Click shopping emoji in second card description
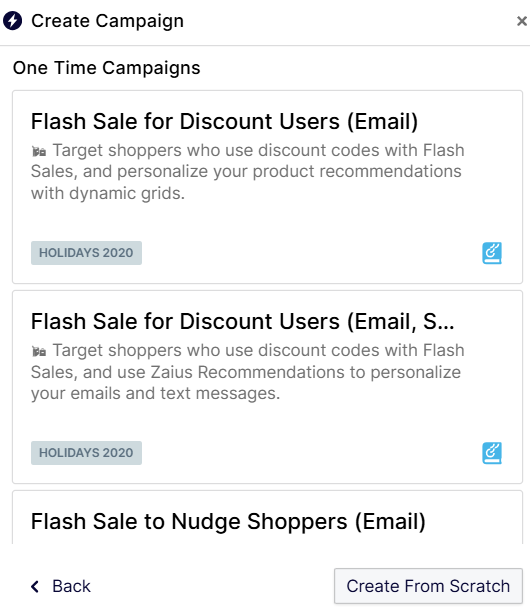 tap(39, 351)
